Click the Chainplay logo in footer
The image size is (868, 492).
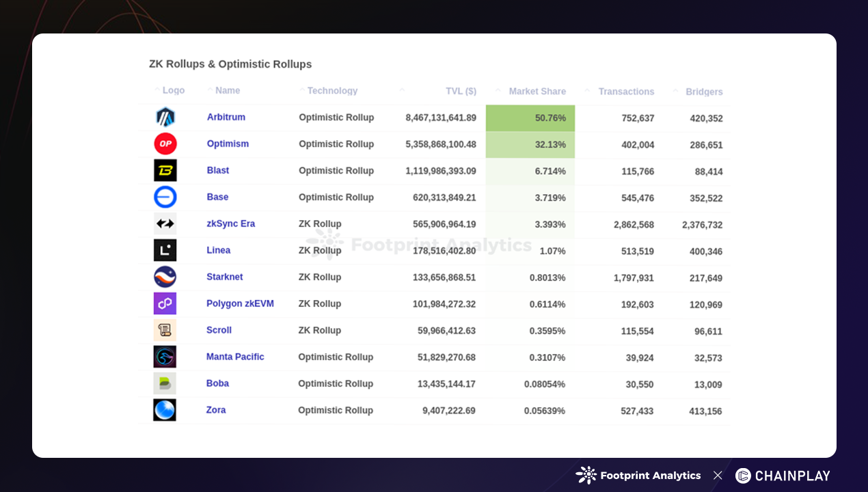[783, 476]
